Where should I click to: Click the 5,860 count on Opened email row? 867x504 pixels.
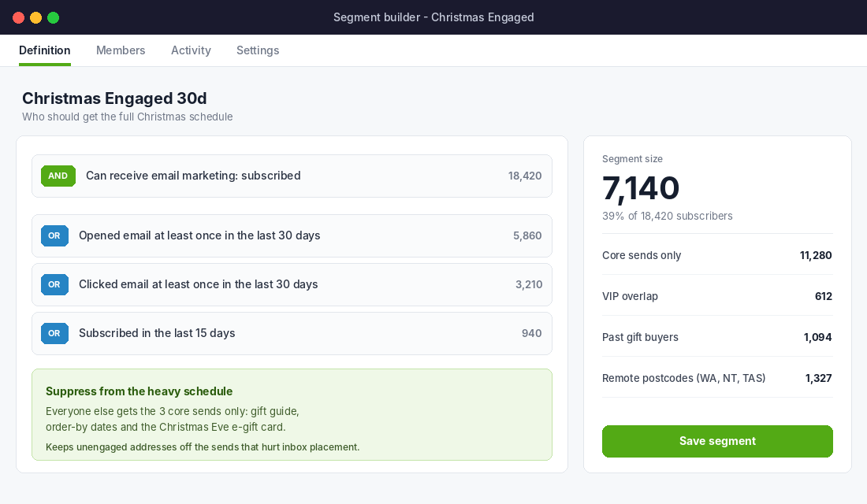(527, 235)
